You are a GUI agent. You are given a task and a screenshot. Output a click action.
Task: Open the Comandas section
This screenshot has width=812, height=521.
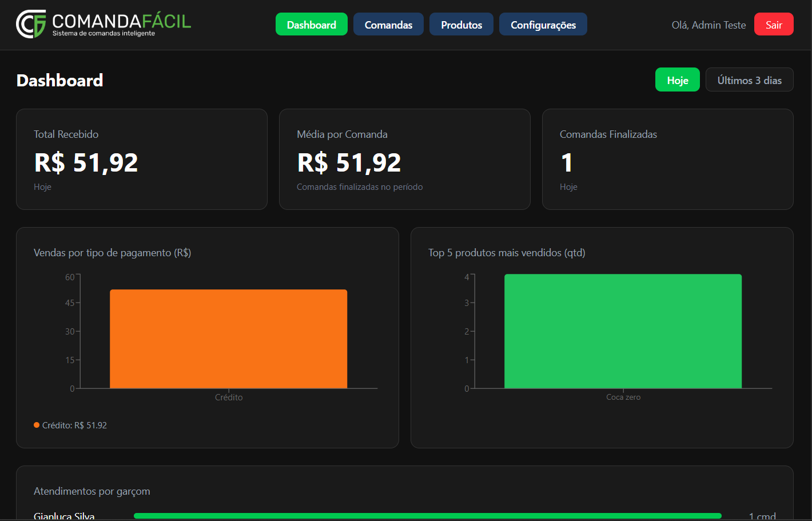coord(388,24)
